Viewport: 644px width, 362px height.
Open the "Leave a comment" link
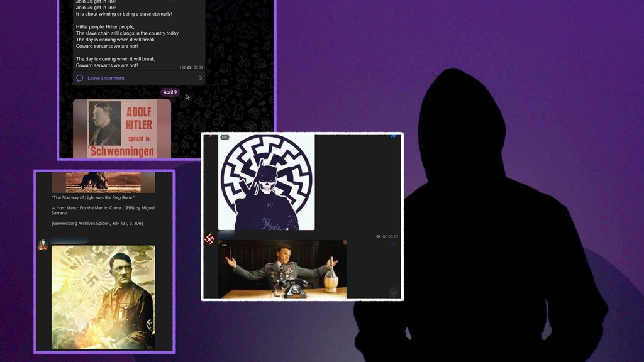point(106,78)
